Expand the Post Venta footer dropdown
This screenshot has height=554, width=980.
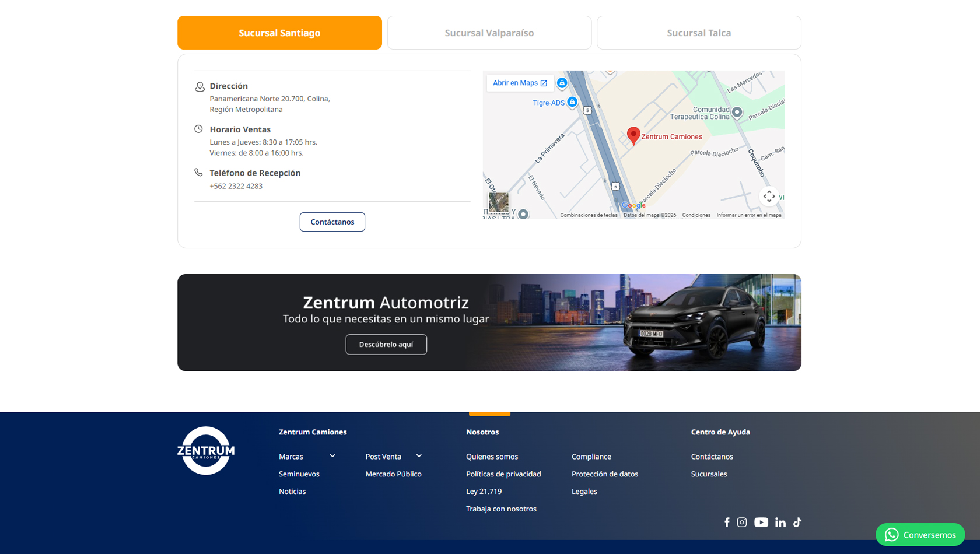point(419,456)
